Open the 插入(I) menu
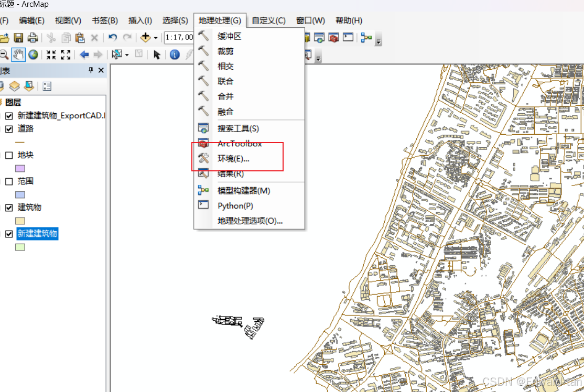 [x=140, y=20]
